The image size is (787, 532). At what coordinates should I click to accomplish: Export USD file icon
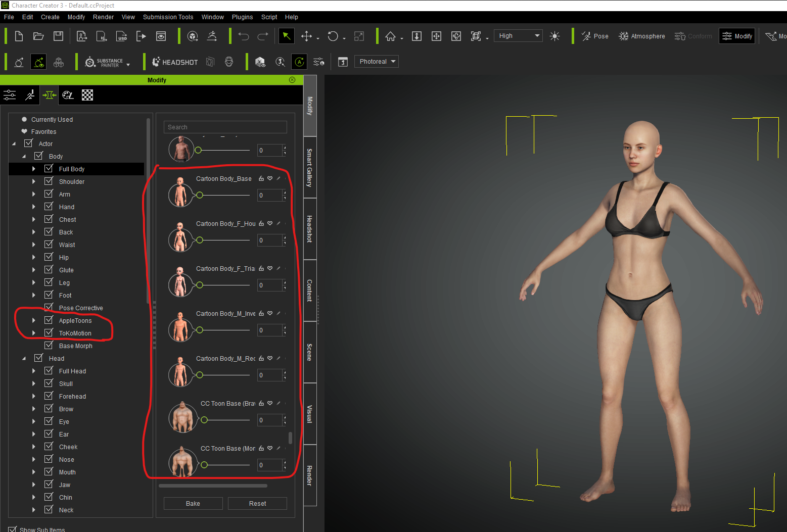tap(122, 36)
